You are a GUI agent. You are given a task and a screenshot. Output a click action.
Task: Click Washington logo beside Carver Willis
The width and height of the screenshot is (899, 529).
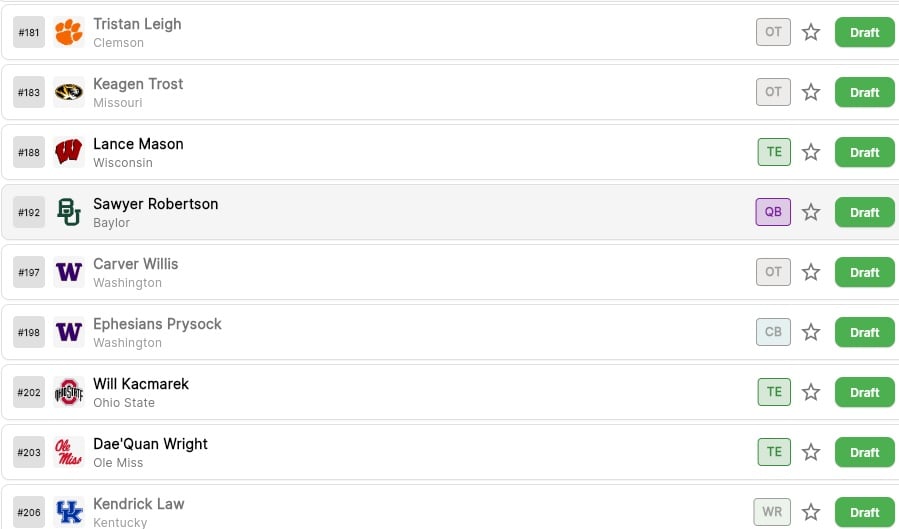click(x=69, y=272)
